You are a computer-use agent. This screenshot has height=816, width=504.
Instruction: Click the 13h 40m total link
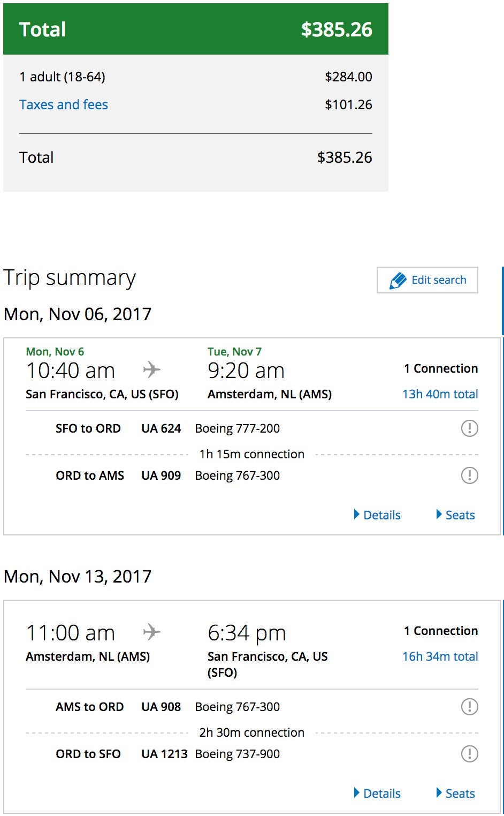point(440,394)
